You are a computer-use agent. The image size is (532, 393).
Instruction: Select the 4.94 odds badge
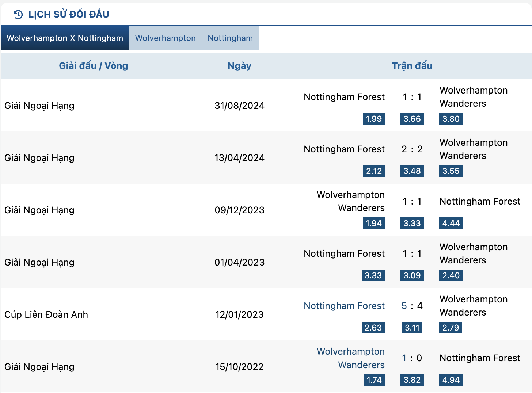coord(451,380)
